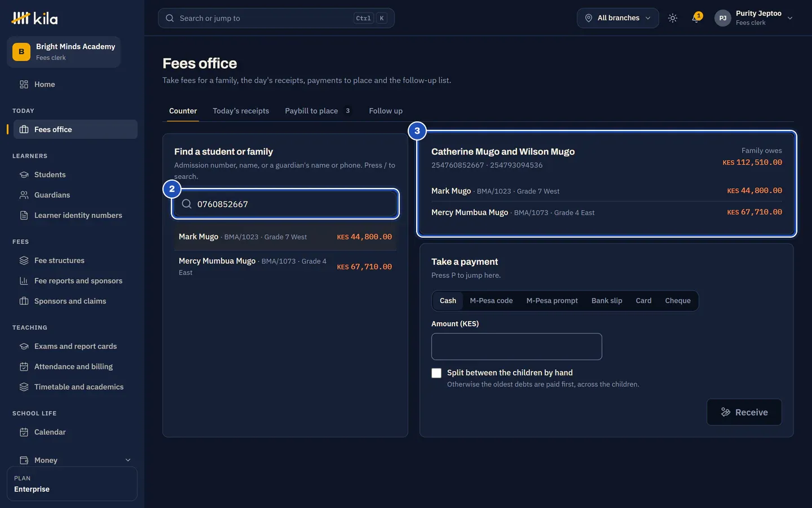Pick the Cheque payment method

click(678, 301)
